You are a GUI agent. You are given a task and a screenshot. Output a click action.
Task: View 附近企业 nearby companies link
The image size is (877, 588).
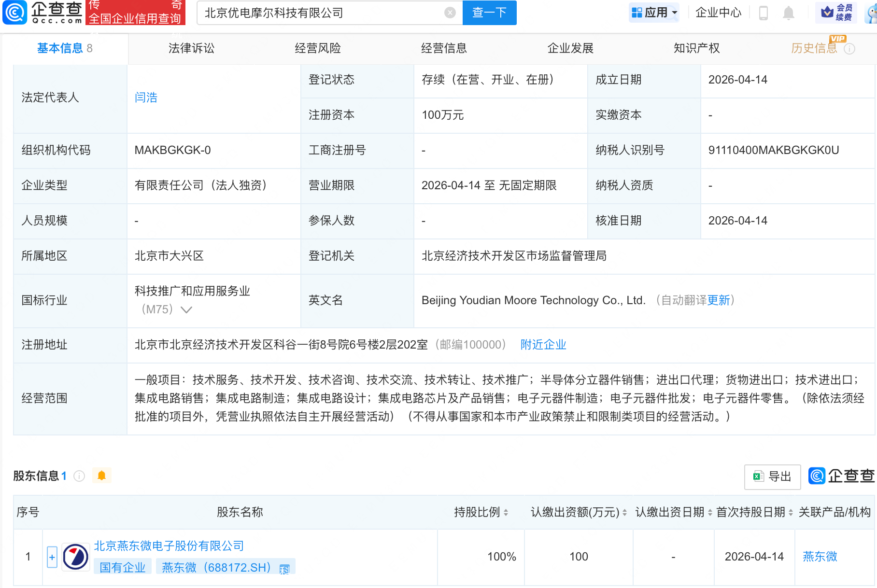coord(543,345)
